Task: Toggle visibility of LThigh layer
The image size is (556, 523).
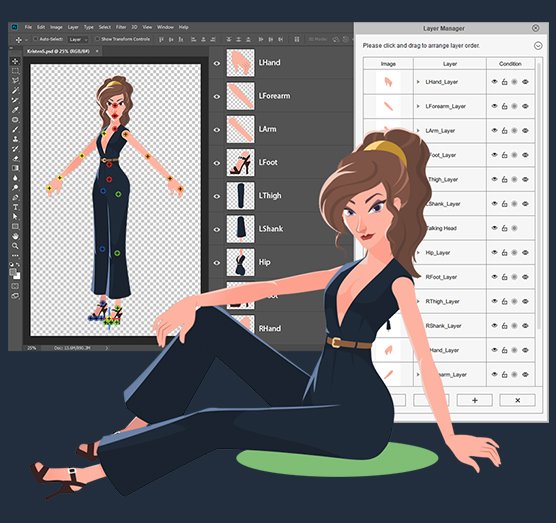Action: click(217, 196)
